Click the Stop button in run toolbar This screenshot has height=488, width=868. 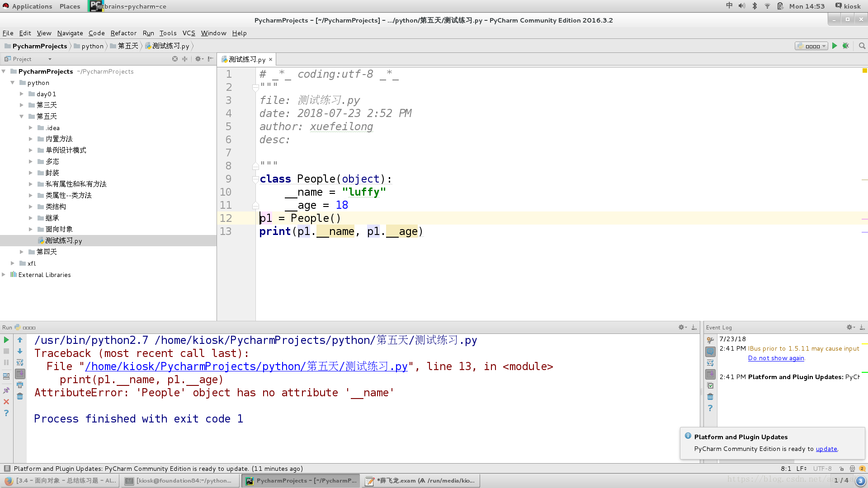click(6, 352)
